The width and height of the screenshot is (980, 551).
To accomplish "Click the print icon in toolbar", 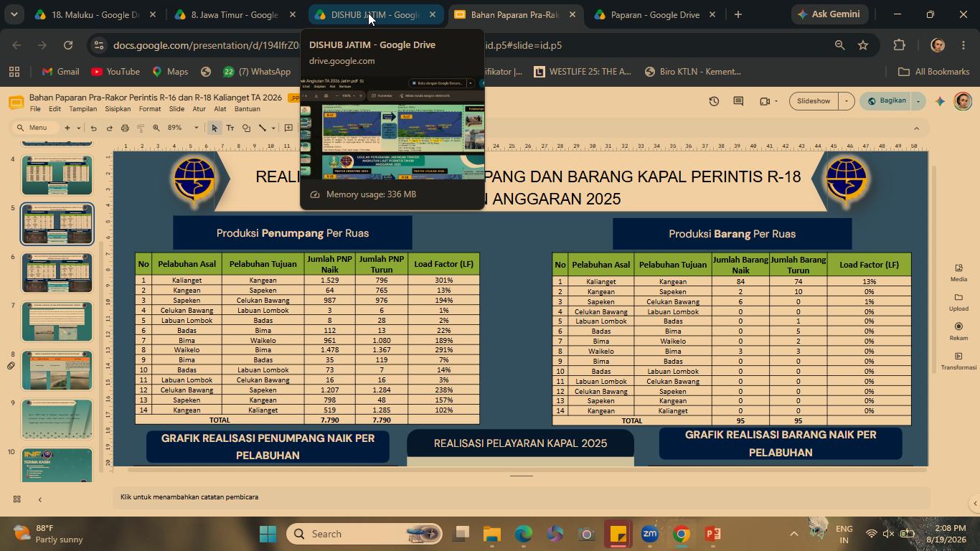I will coord(125,128).
